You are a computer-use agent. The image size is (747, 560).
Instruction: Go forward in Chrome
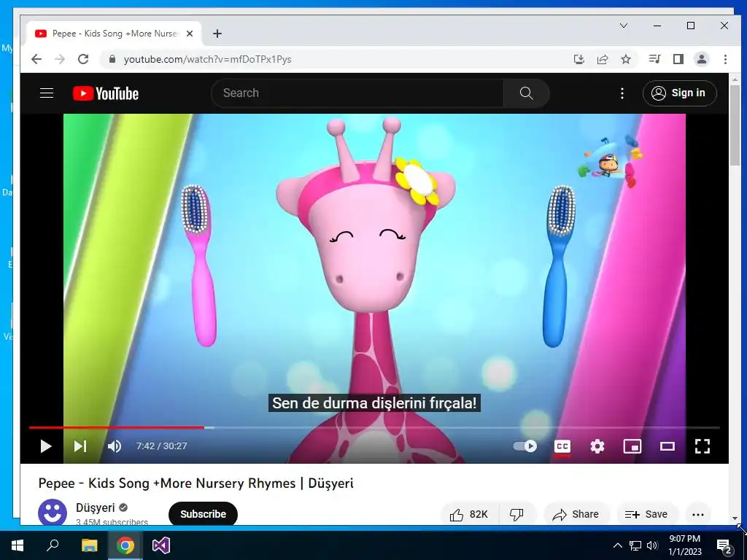click(60, 59)
